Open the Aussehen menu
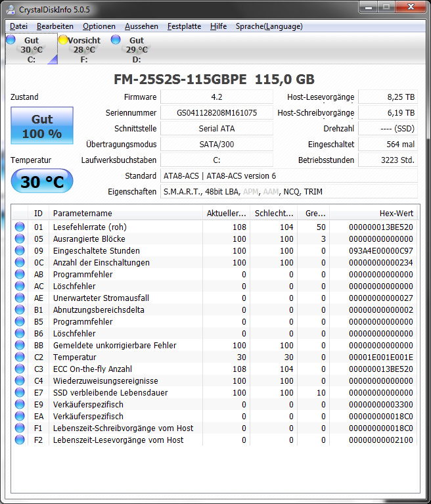The width and height of the screenshot is (431, 504). pyautogui.click(x=141, y=26)
